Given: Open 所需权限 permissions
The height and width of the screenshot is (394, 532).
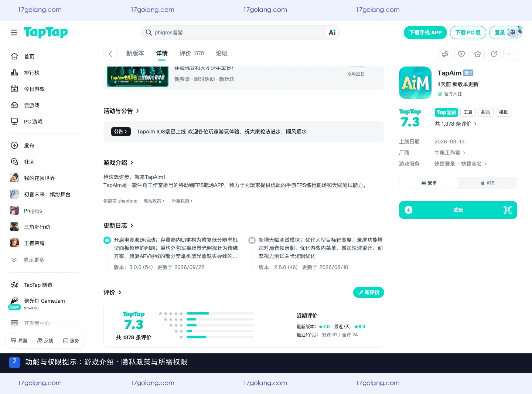Looking at the screenshot, I should tap(182, 201).
